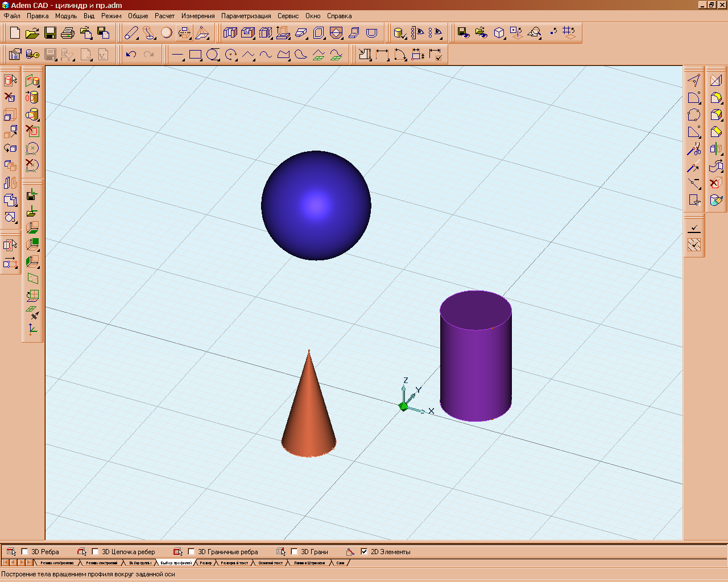Image resolution: width=728 pixels, height=582 pixels.
Task: Click the New document icon
Action: coord(15,33)
